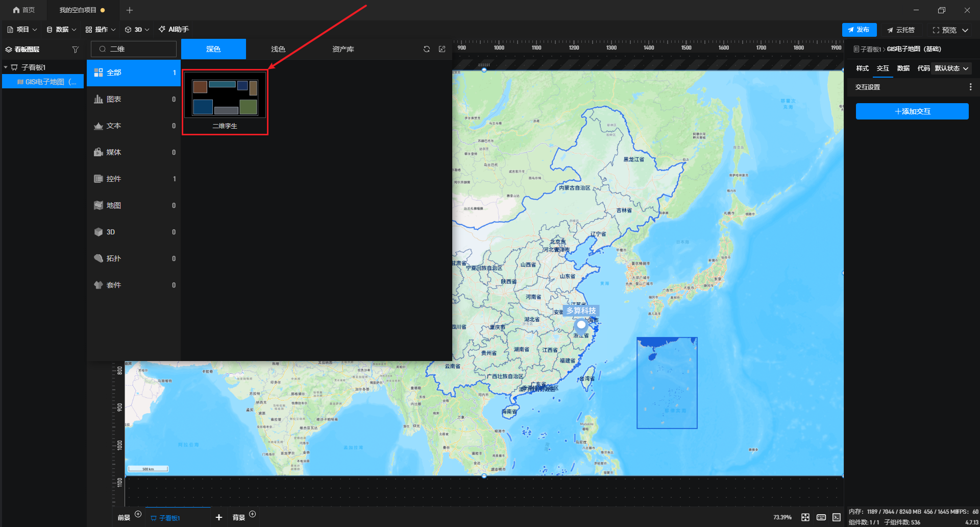Open the 项目 dropdown menu
Viewport: 980px width, 527px height.
coord(22,30)
